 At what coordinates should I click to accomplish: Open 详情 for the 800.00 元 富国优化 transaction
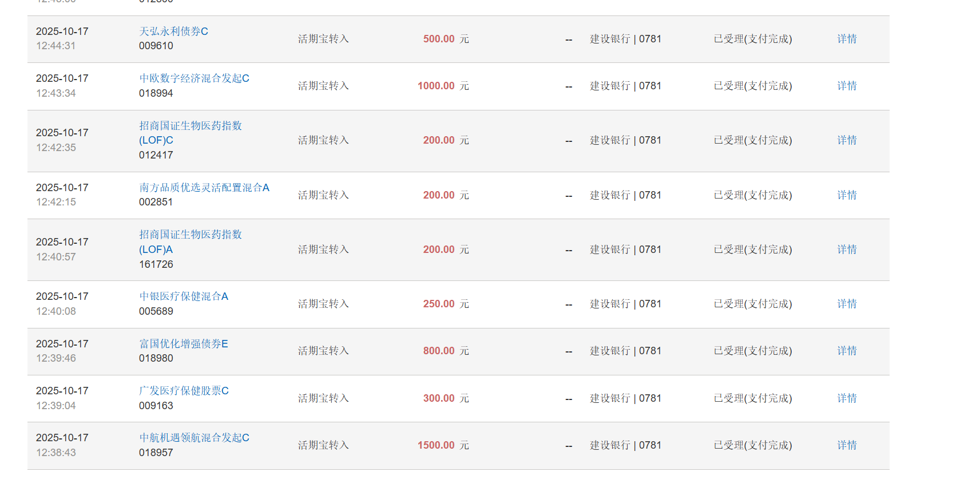pos(847,351)
